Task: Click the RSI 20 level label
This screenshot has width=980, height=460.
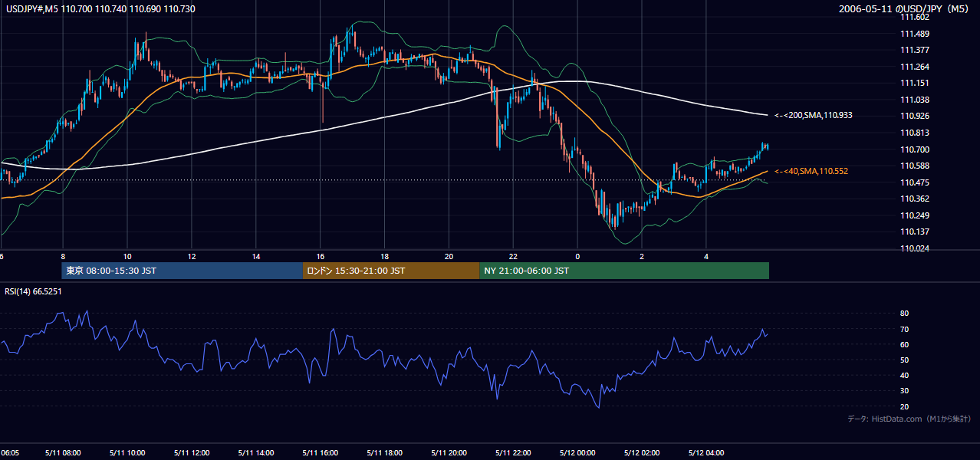Action: (x=904, y=406)
